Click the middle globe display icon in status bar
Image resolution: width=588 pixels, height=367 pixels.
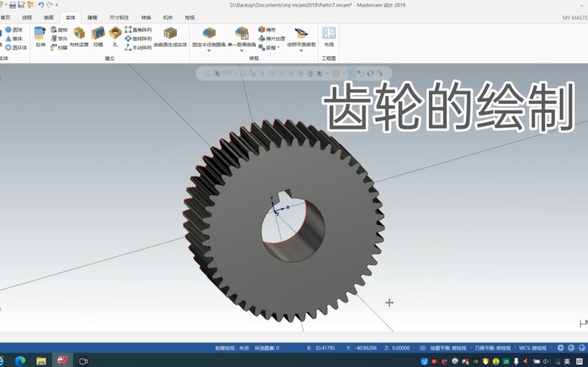[571, 348]
